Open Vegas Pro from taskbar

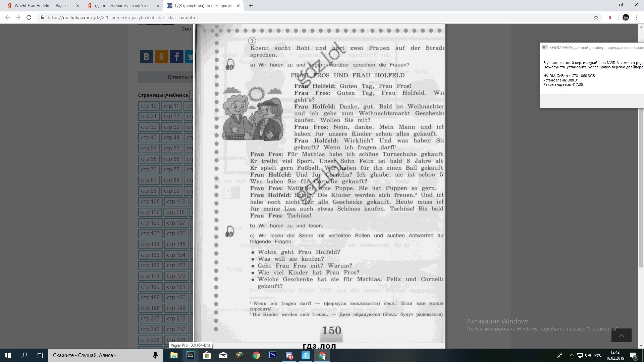tap(190, 355)
